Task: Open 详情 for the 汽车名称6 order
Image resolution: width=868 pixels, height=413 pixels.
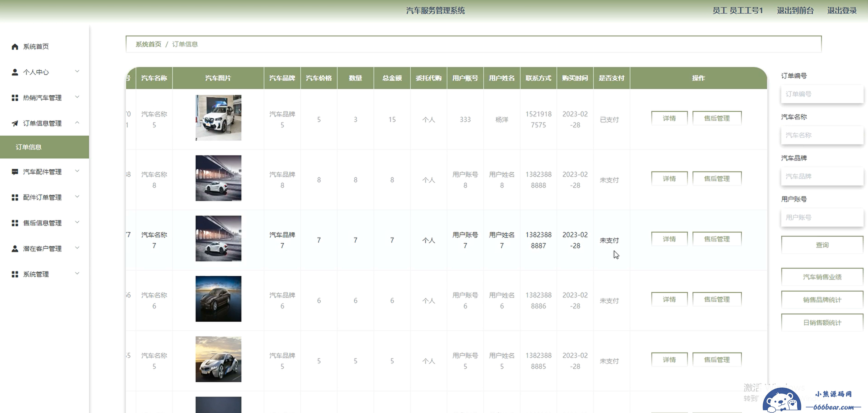Action: 669,299
